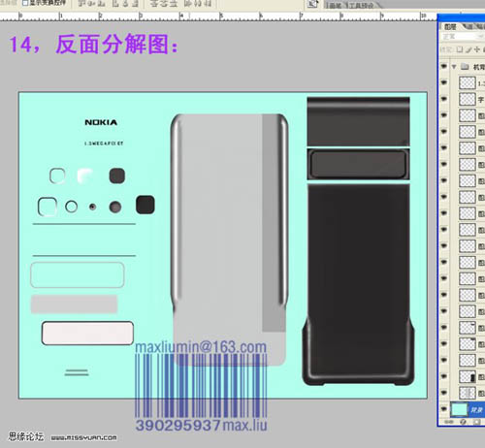Click the align horizontal centers icon
This screenshot has width=485, height=448.
coord(125,4)
